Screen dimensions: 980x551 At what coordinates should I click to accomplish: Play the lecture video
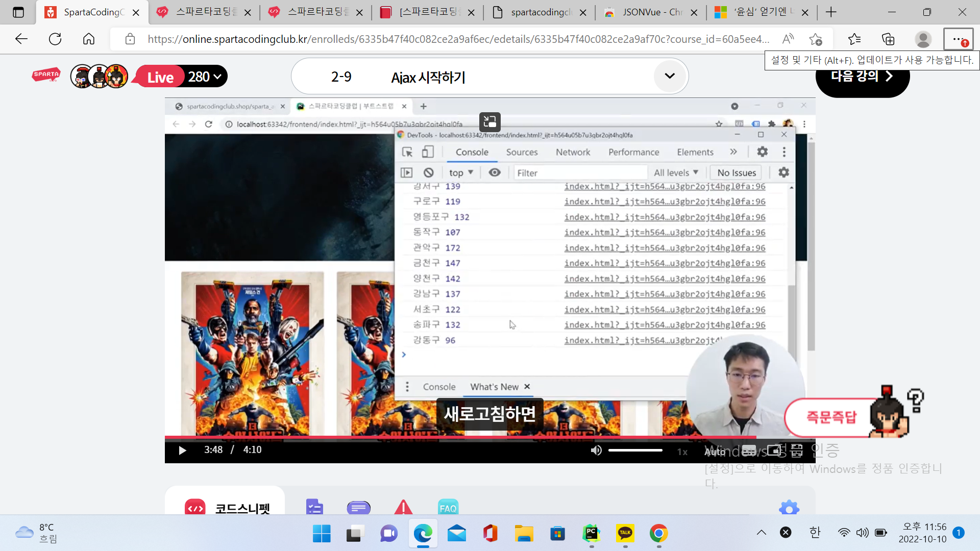tap(182, 450)
